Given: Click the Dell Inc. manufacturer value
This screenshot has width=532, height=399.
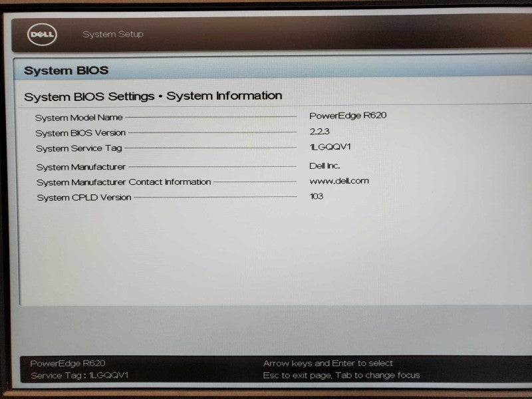Looking at the screenshot, I should pyautogui.click(x=325, y=166).
